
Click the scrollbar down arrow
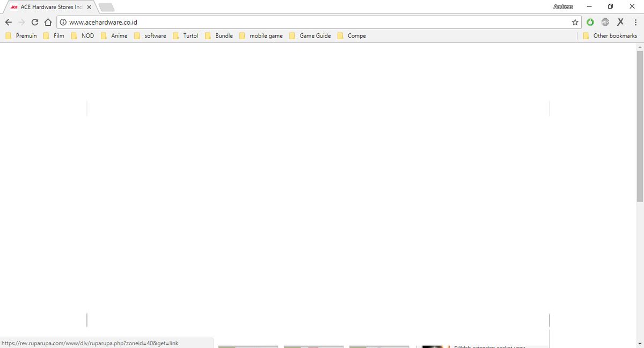[640, 344]
